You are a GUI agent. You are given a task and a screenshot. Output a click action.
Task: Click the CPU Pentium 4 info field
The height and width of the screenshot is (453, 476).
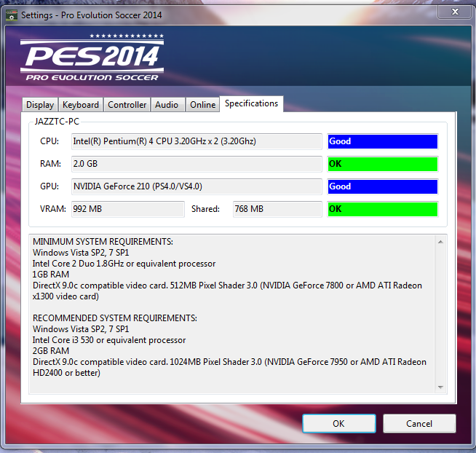tap(197, 141)
